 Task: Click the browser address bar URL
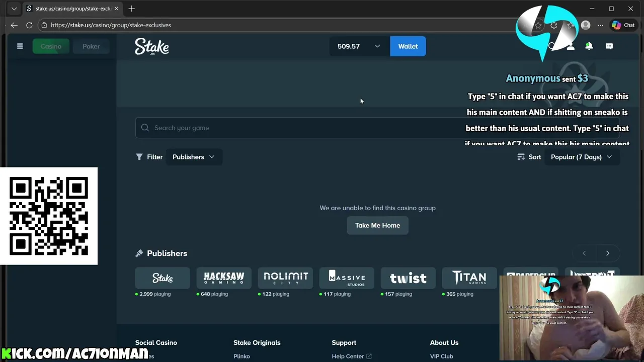pyautogui.click(x=111, y=25)
